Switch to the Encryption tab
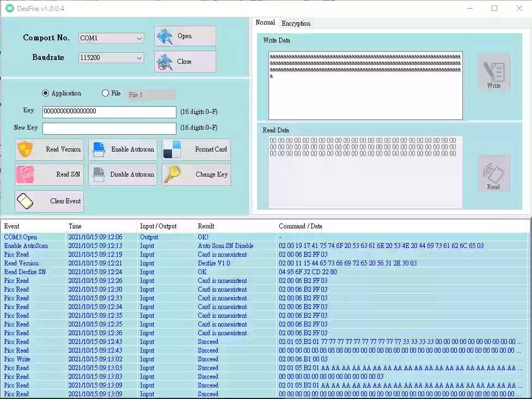The height and width of the screenshot is (399, 532). [x=296, y=23]
